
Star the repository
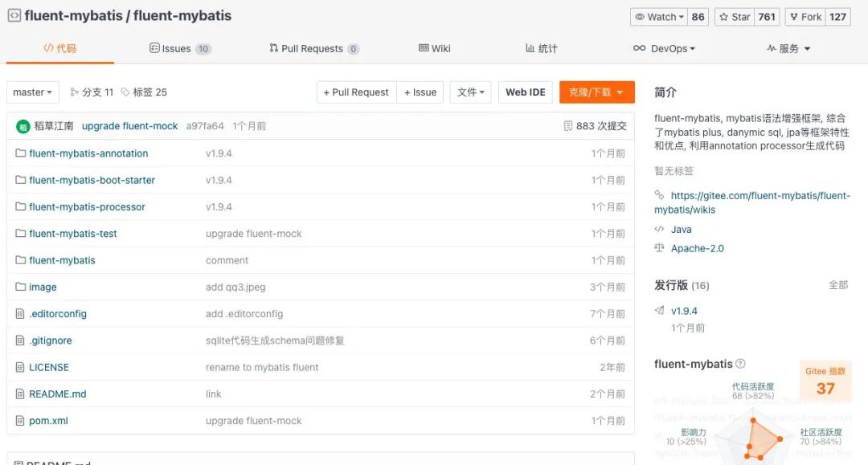tap(735, 17)
